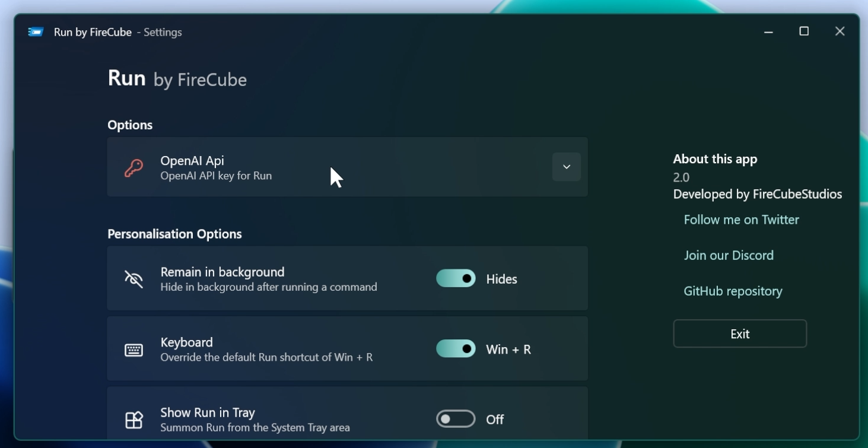Screen dimensions: 868x448
Task: Turn off the Win + R override toggle
Action: pyautogui.click(x=456, y=349)
